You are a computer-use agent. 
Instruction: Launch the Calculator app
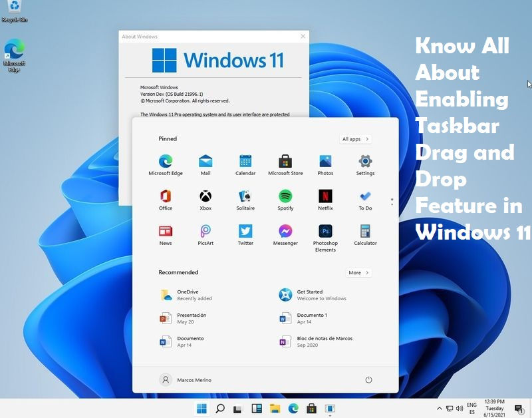pos(365,235)
